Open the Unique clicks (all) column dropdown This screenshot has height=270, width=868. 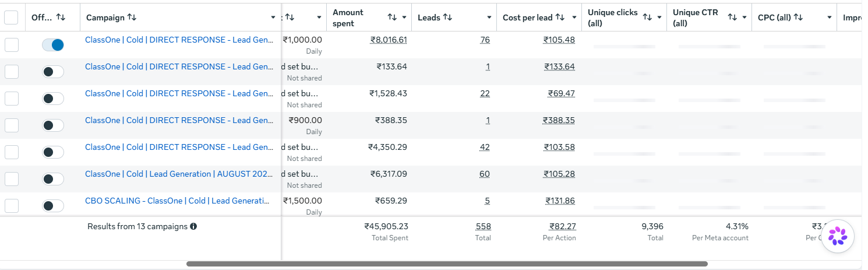659,17
